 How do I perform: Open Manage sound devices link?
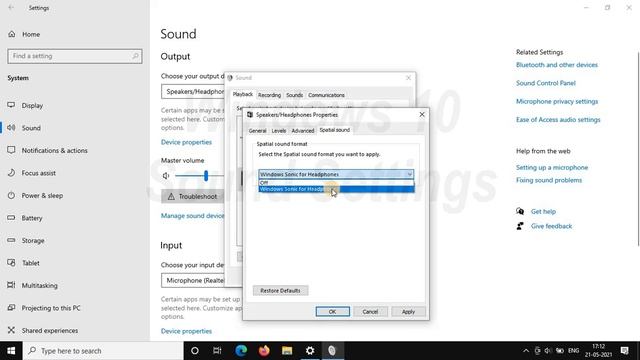coord(192,216)
